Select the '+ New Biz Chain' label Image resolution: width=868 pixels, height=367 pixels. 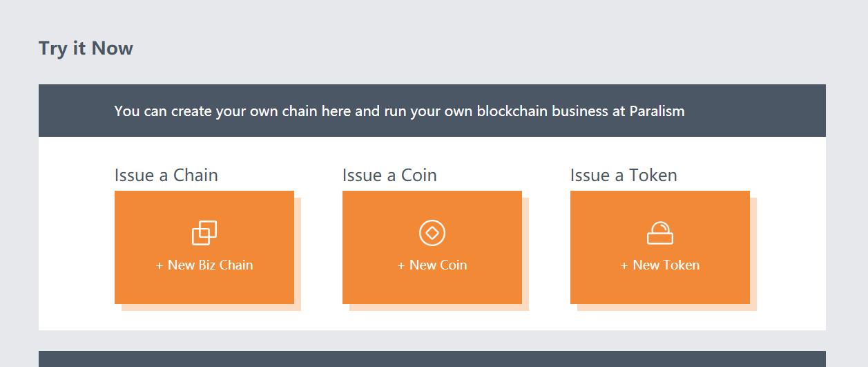204,265
